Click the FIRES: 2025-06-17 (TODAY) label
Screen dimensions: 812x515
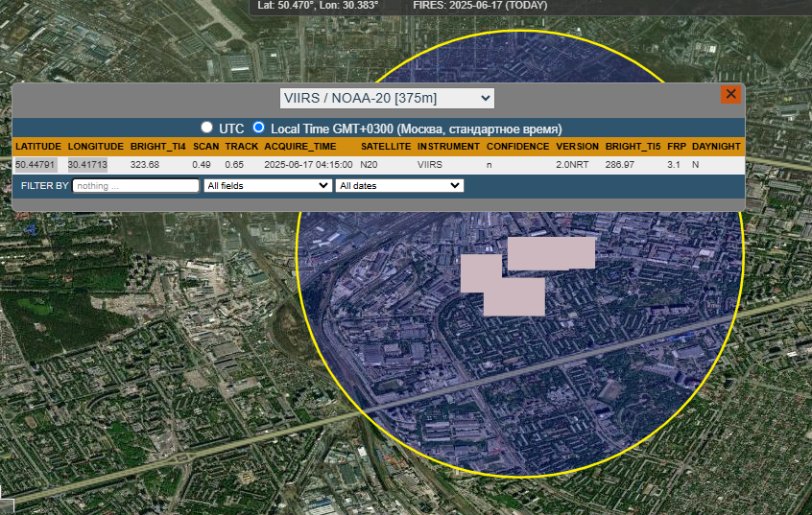pos(480,5)
